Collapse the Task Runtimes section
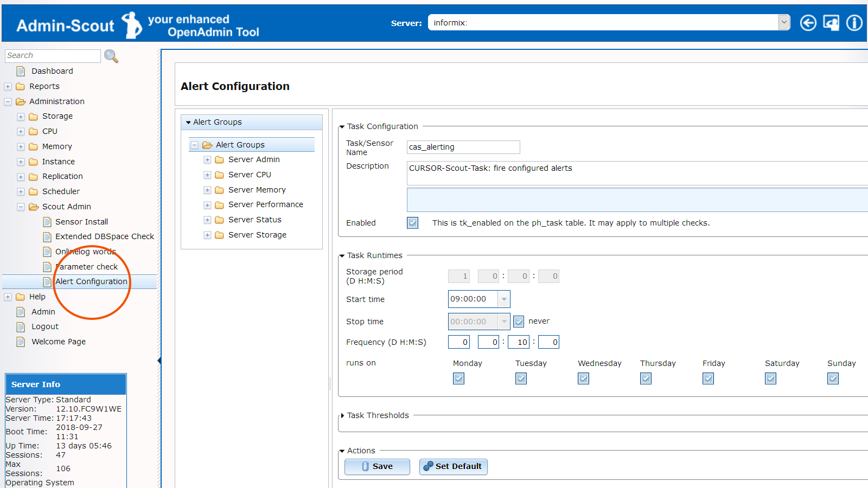Image resolution: width=868 pixels, height=488 pixels. (342, 256)
